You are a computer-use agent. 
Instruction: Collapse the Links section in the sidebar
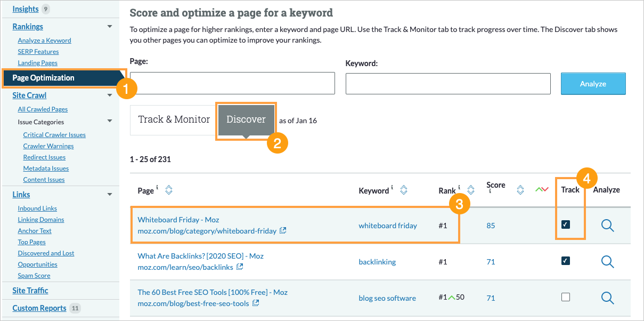110,194
